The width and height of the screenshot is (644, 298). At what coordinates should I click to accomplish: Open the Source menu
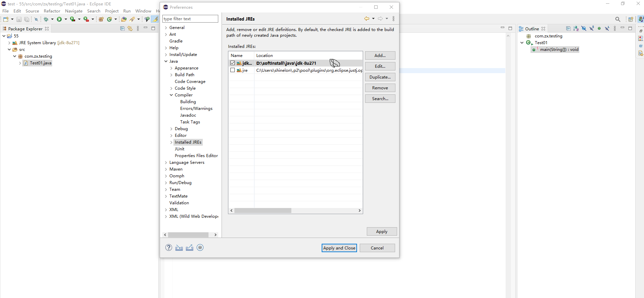(x=32, y=11)
